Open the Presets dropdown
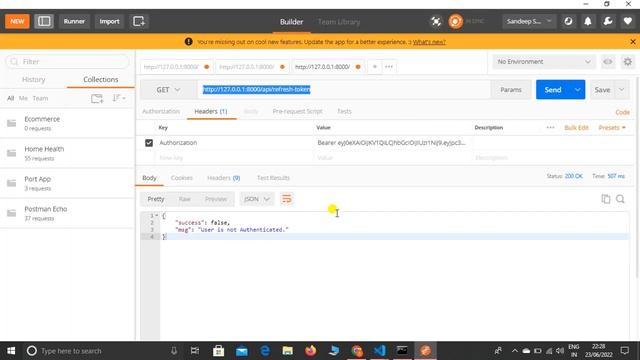The image size is (640, 360). (x=612, y=128)
